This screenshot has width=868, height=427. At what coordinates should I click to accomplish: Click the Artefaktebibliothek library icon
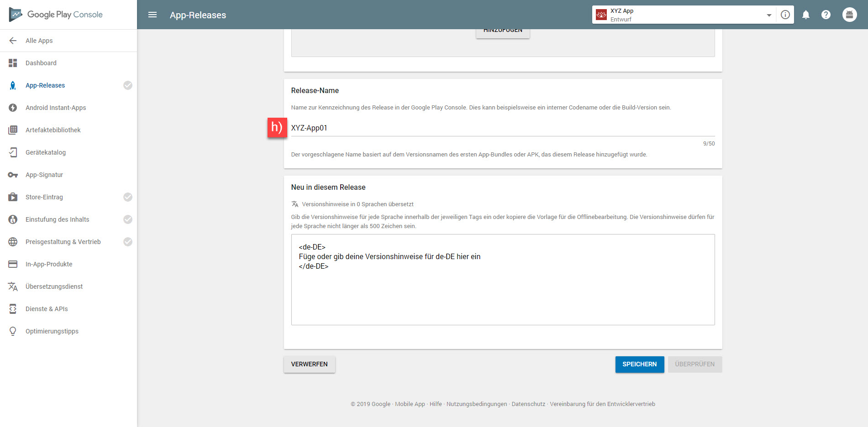[13, 130]
